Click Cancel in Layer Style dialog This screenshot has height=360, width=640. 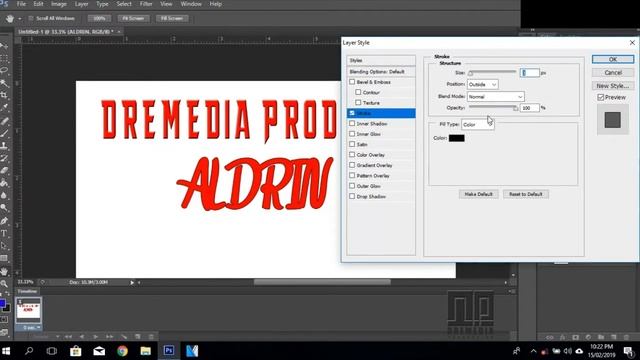click(613, 73)
